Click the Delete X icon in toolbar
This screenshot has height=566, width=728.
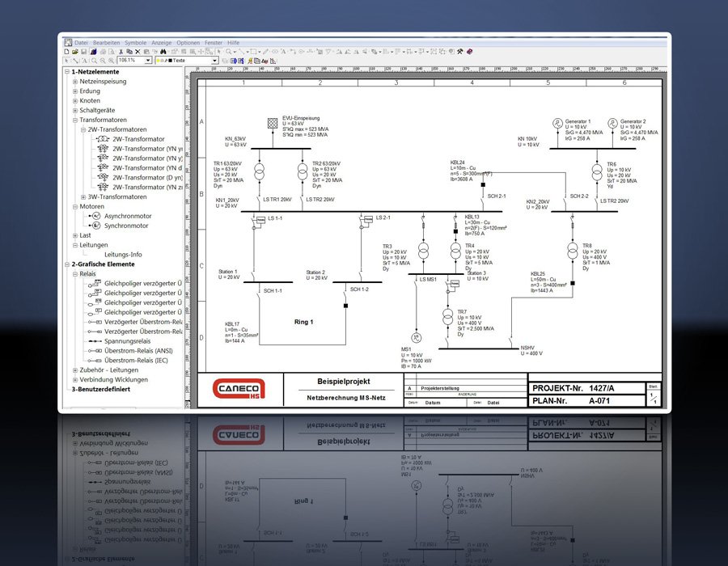coord(138,52)
